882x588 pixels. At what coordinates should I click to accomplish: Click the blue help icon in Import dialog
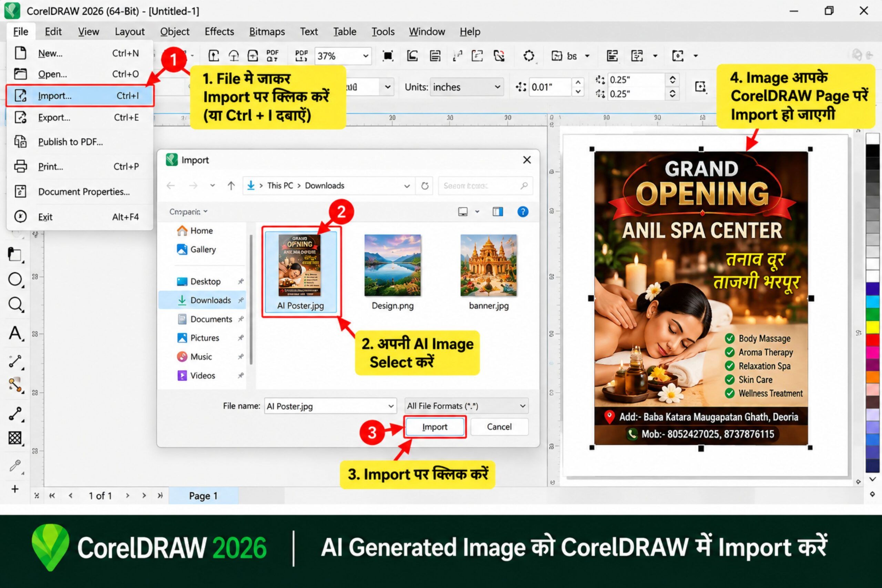coord(523,212)
